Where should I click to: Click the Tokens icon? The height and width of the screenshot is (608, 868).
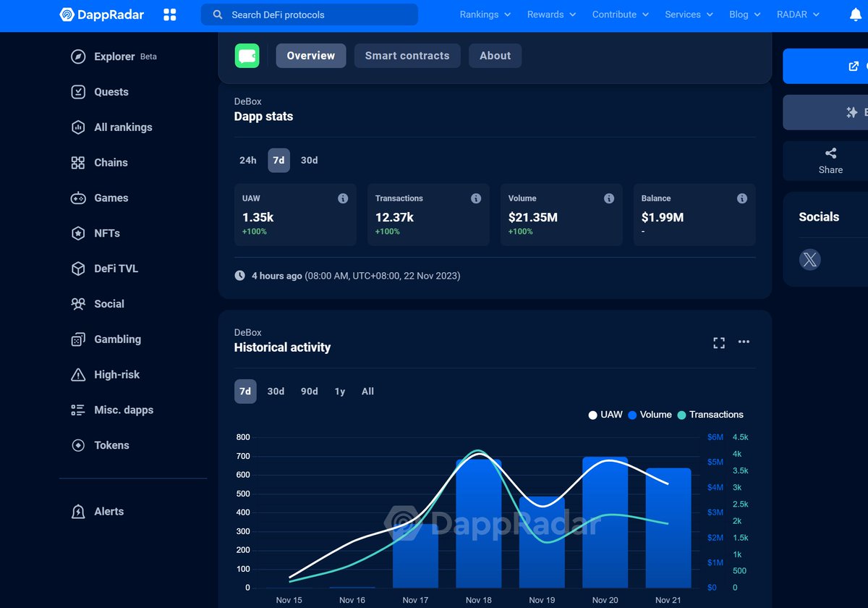(78, 445)
